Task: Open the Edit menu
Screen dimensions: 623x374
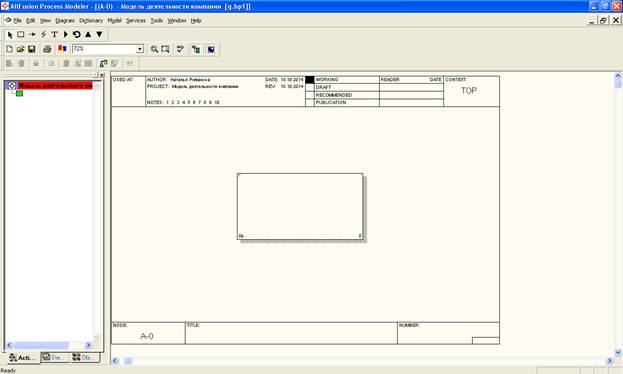Action: (31, 21)
